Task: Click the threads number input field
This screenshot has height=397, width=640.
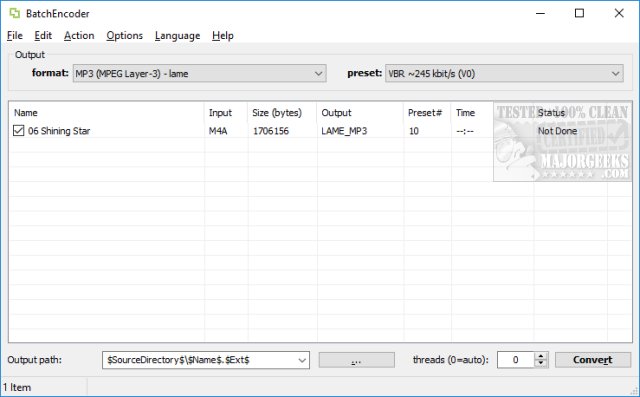Action: click(516, 360)
